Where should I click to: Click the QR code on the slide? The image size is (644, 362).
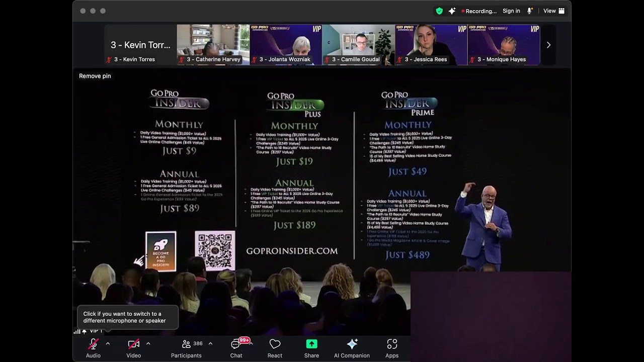pos(215,251)
